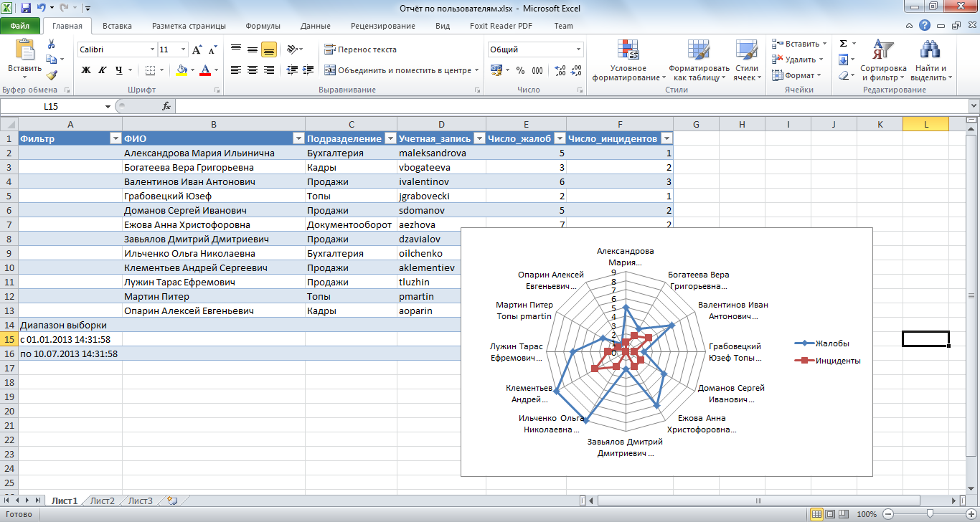
Task: Open the ФИО column filter dropdown
Action: [x=298, y=138]
